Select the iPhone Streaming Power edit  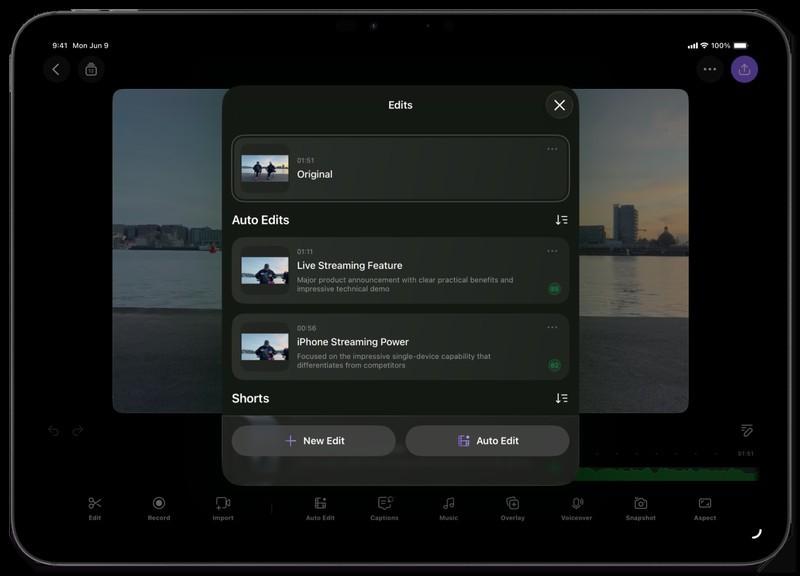400,347
